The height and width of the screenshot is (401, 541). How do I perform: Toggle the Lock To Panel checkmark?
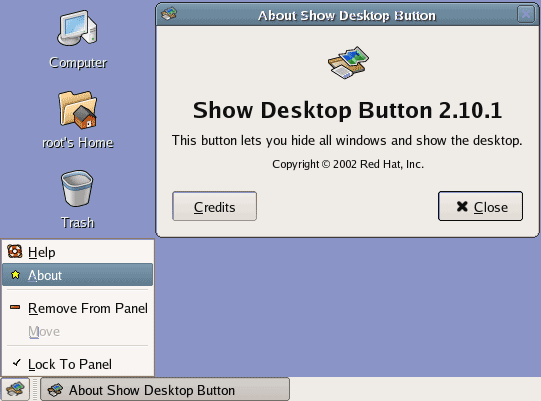[x=17, y=363]
